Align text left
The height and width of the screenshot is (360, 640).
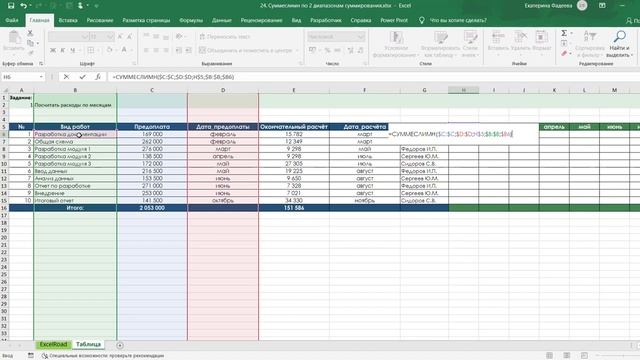pos(146,50)
